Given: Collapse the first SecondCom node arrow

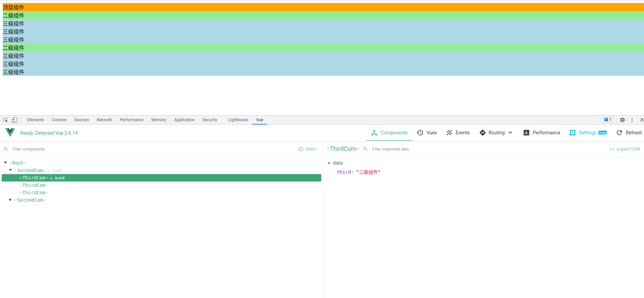Looking at the screenshot, I should (x=10, y=170).
